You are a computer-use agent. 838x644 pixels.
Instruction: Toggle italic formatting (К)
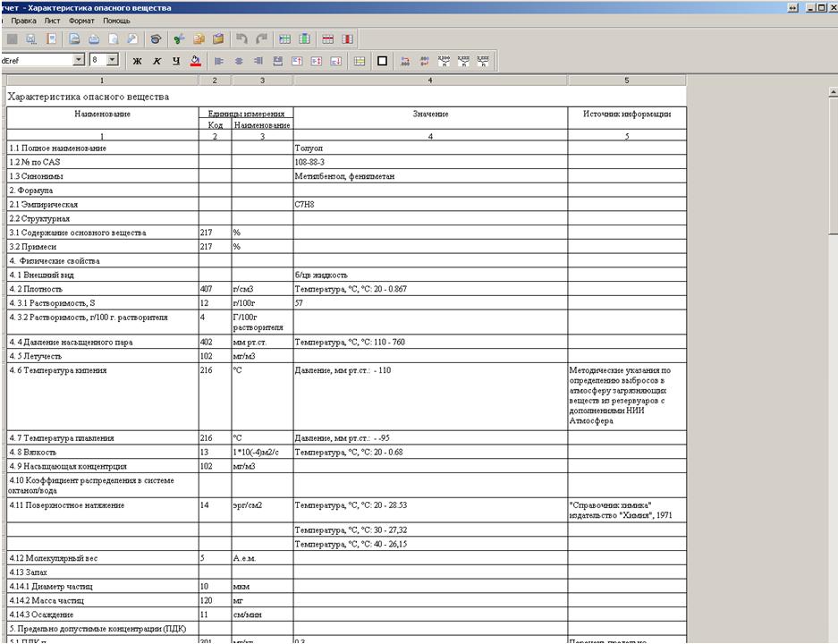tap(157, 62)
